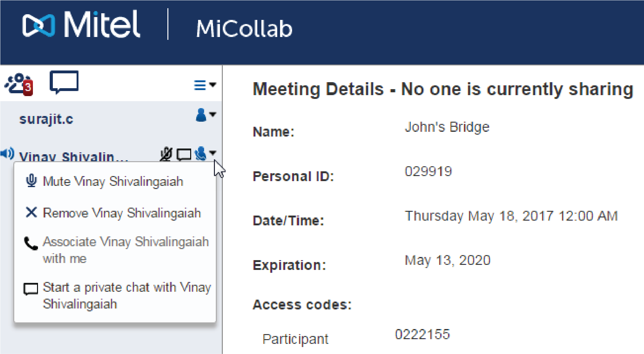
Task: Collapse Vinay's participant options dropdown arrow
Action: coord(213,153)
